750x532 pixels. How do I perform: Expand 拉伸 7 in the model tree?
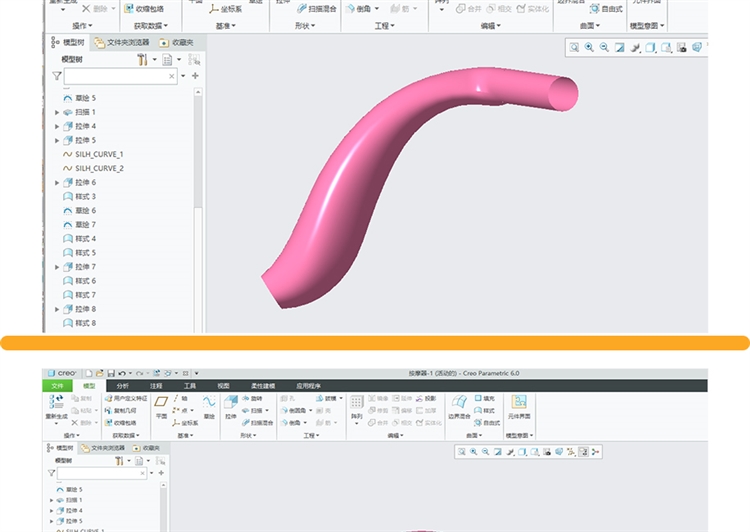pos(57,267)
